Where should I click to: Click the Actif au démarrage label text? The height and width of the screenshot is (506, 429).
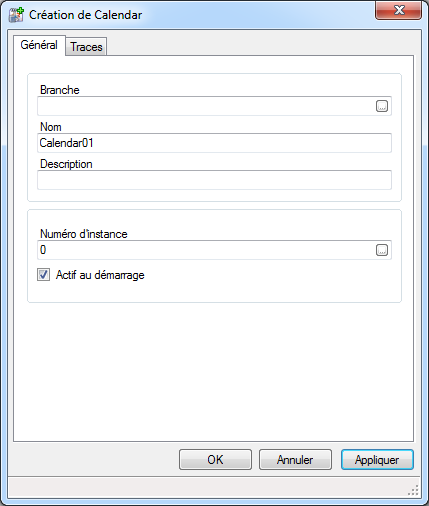(x=100, y=275)
